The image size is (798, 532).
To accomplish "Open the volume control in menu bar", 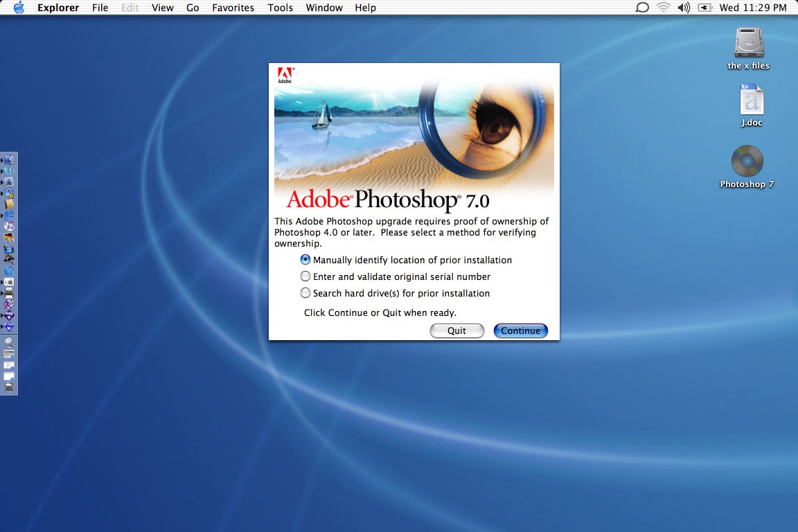I will pyautogui.click(x=684, y=8).
